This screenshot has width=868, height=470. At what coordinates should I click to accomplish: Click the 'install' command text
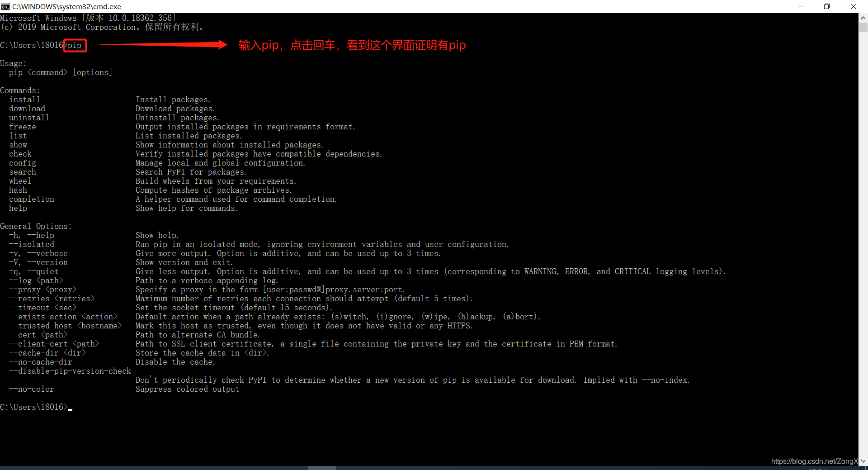click(x=25, y=100)
